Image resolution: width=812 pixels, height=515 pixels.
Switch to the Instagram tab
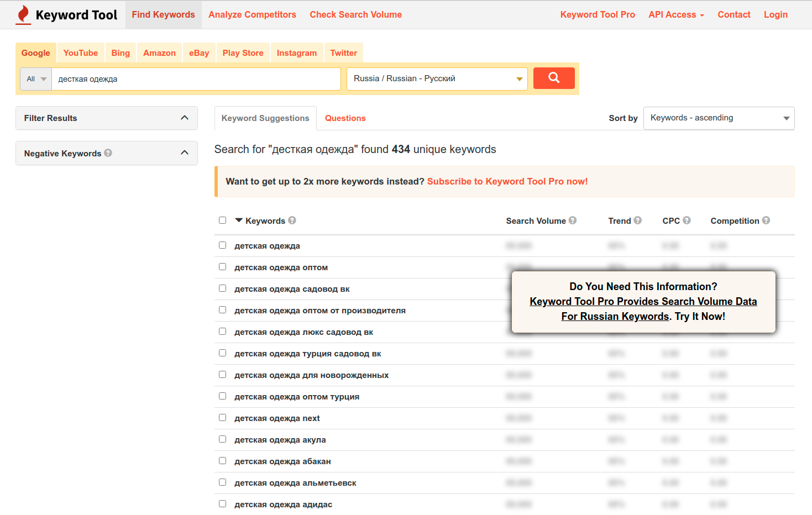tap(297, 53)
